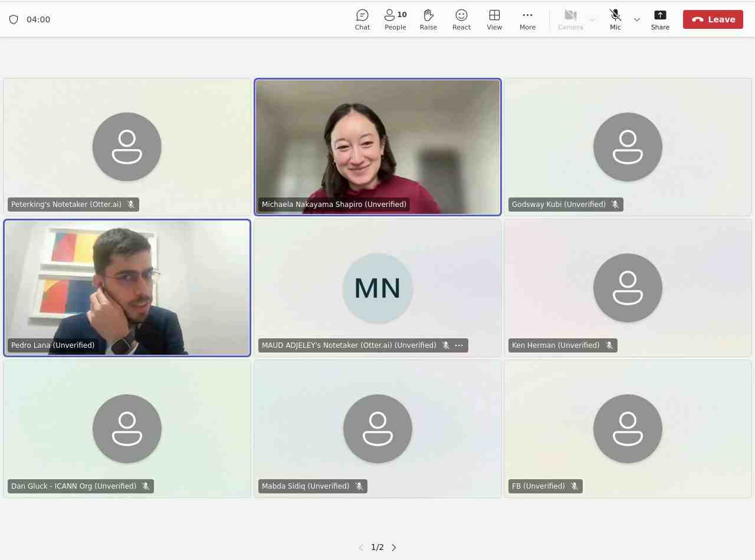The image size is (755, 560).
Task: Click the red Leave button
Action: pos(713,19)
